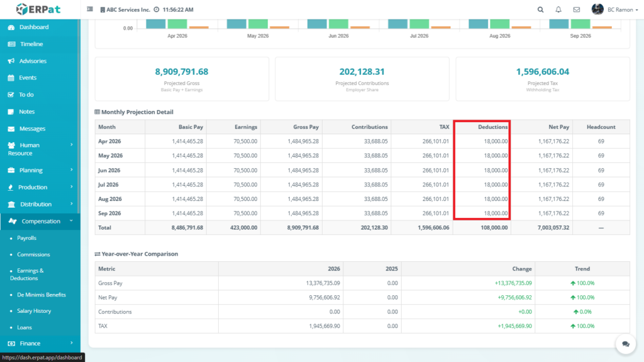Viewport: 644px width, 362px height.
Task: Click the Deductions column header
Action: (x=482, y=127)
